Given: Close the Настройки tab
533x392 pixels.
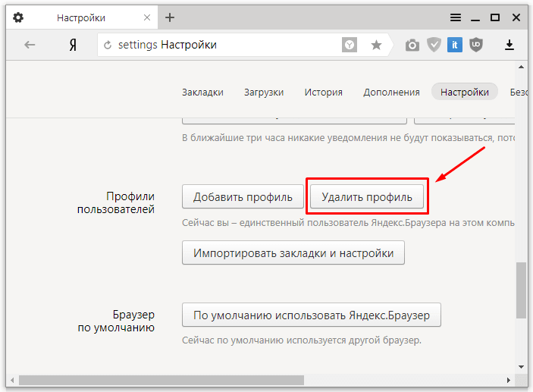Looking at the screenshot, I should (147, 17).
